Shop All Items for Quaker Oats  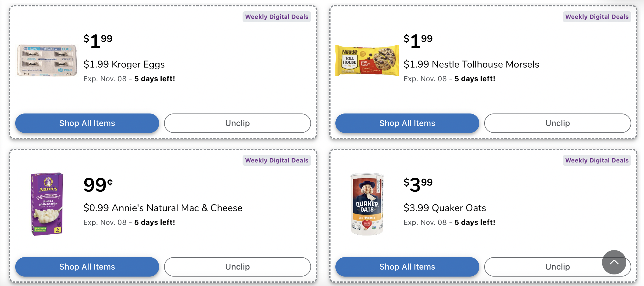407,267
